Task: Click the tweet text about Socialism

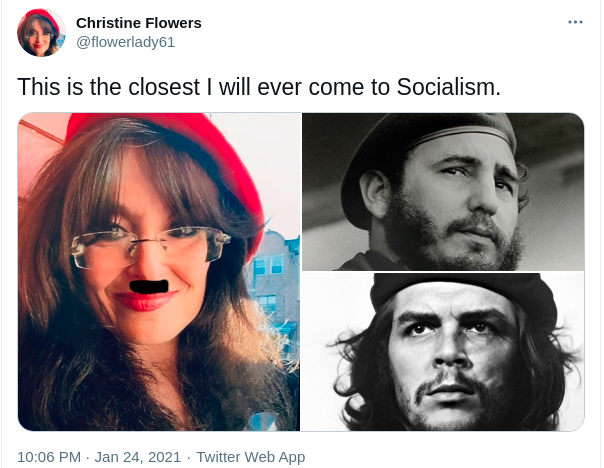Action: [259, 87]
